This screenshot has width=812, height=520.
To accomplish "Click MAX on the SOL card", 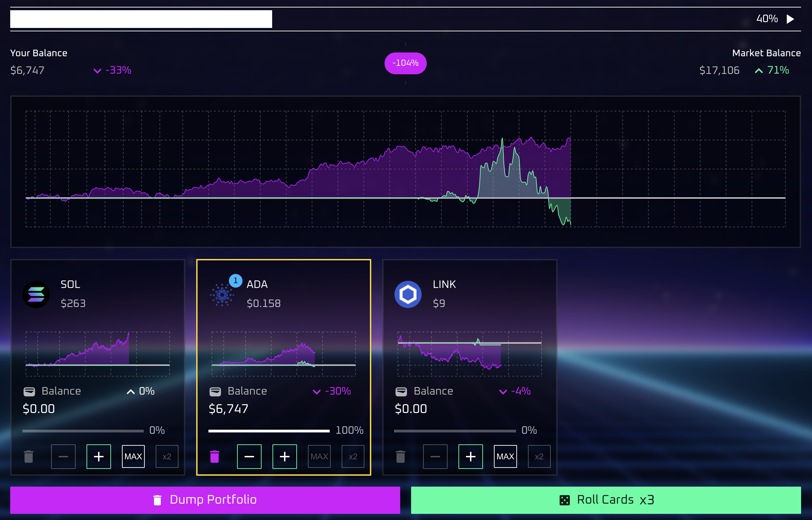I will tap(133, 457).
